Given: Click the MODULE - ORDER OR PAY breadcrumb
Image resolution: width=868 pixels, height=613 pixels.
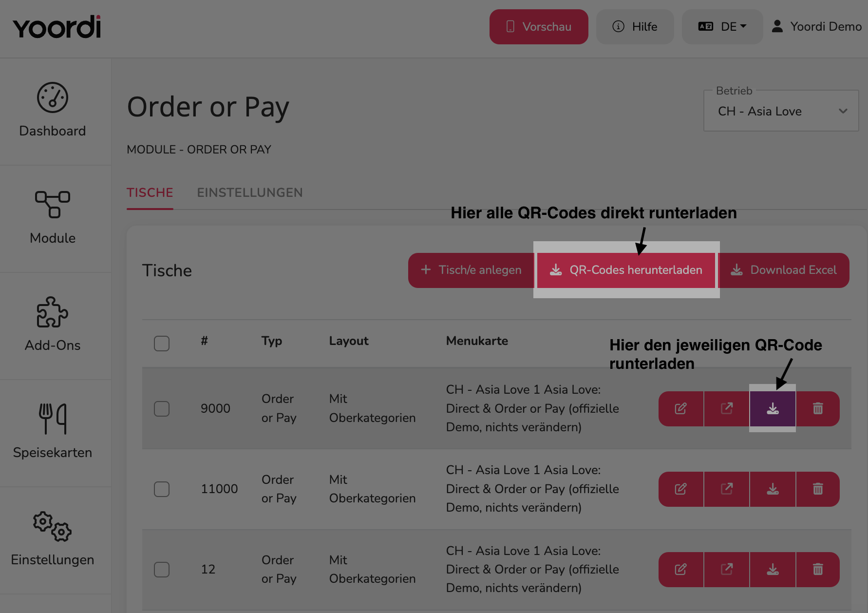Looking at the screenshot, I should tap(199, 150).
